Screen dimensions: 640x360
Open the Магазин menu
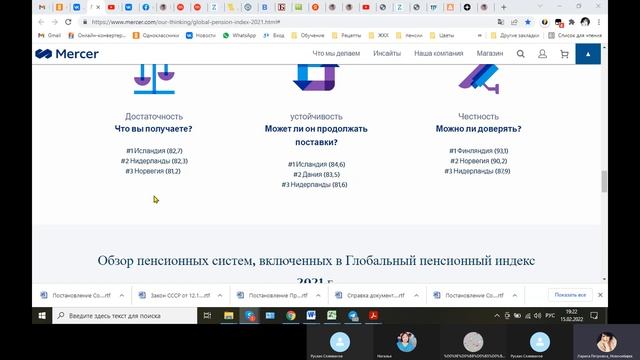tap(490, 53)
